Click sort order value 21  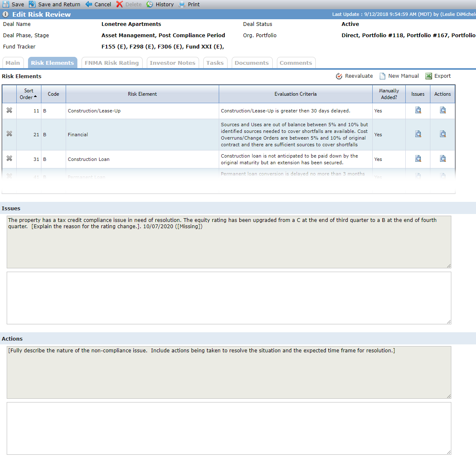click(x=36, y=135)
